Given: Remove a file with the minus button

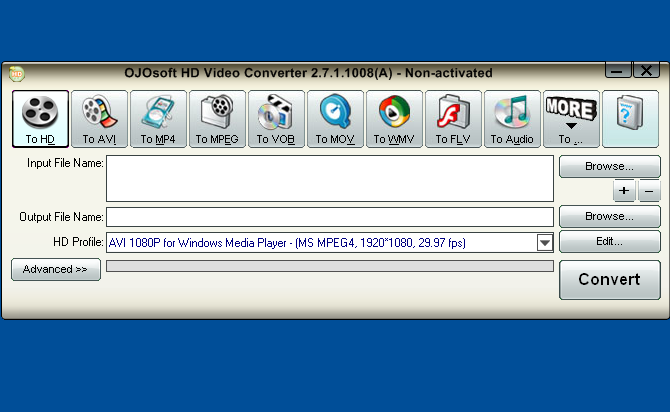Looking at the screenshot, I should pos(649,191).
